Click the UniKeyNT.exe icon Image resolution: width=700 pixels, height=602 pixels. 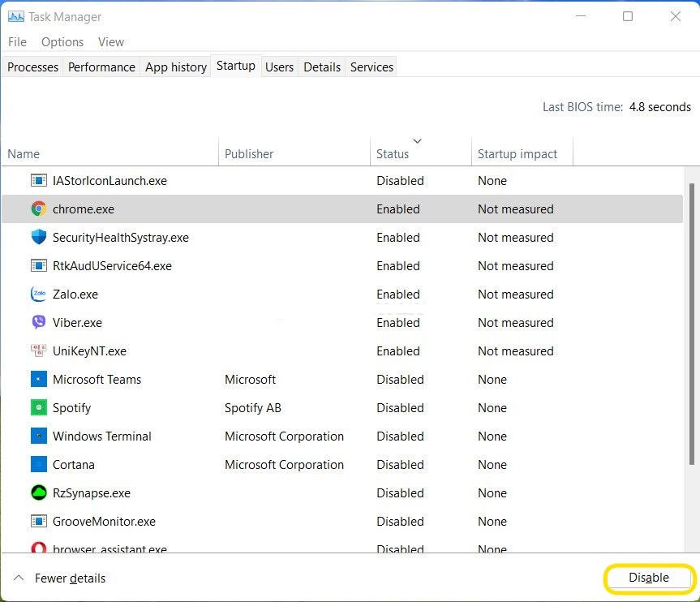coord(38,350)
